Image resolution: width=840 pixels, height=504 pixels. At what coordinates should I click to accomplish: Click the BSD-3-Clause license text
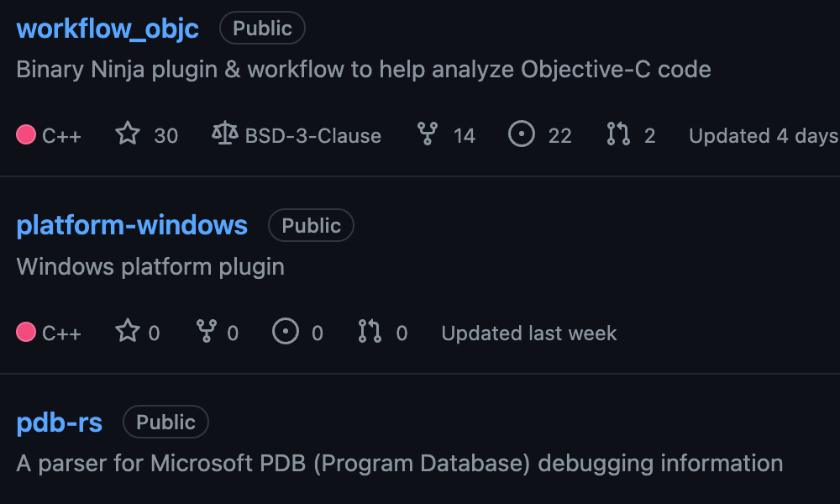pos(312,135)
